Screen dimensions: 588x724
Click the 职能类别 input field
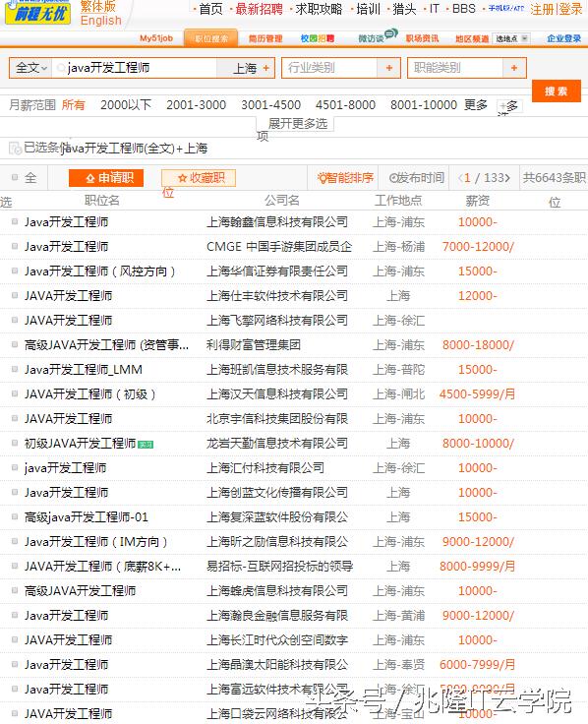coord(455,68)
